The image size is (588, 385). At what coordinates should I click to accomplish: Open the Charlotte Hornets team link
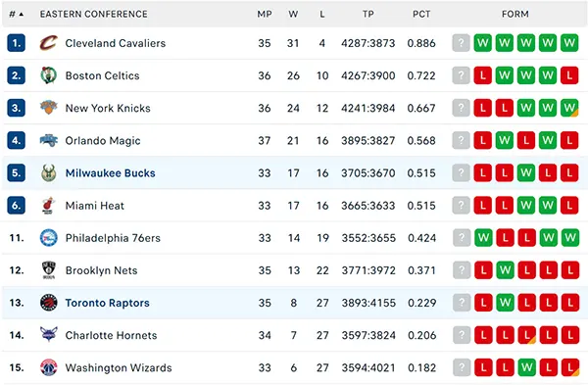[111, 335]
